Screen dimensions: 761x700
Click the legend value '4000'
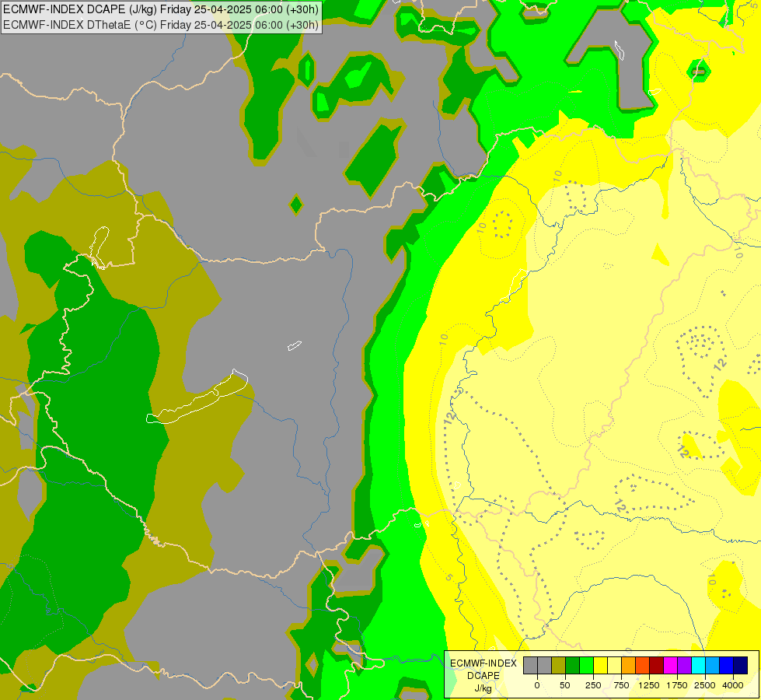click(733, 685)
